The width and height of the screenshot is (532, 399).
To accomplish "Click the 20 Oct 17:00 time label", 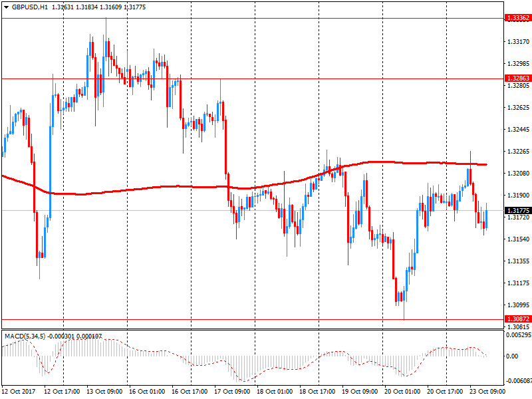I will [445, 392].
